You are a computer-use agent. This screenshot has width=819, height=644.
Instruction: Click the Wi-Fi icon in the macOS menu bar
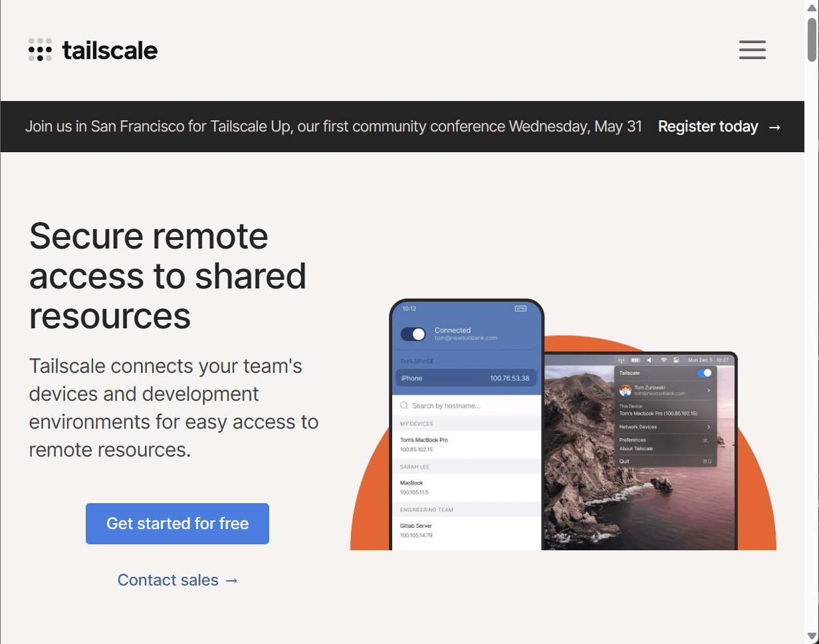[x=663, y=360]
